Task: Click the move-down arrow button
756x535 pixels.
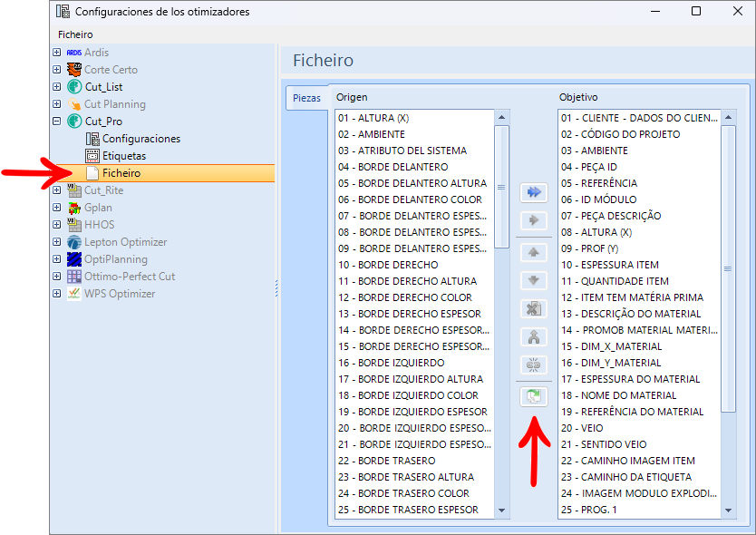Action: (534, 280)
